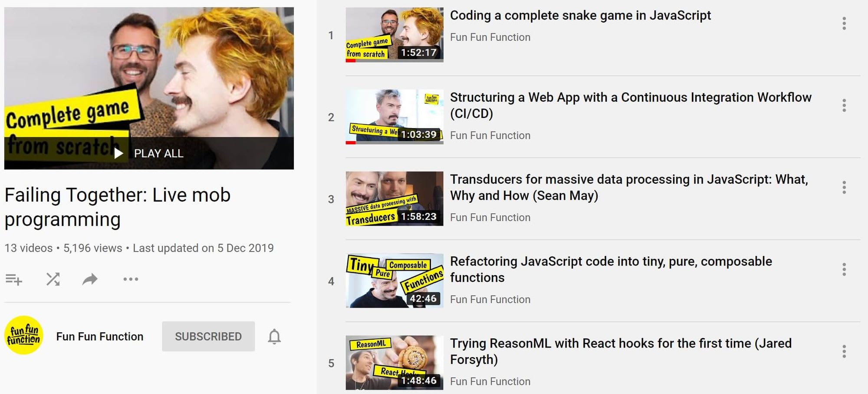Image resolution: width=868 pixels, height=394 pixels.
Task: Click Transducers video thumbnail 1:58:23
Action: [x=395, y=199]
